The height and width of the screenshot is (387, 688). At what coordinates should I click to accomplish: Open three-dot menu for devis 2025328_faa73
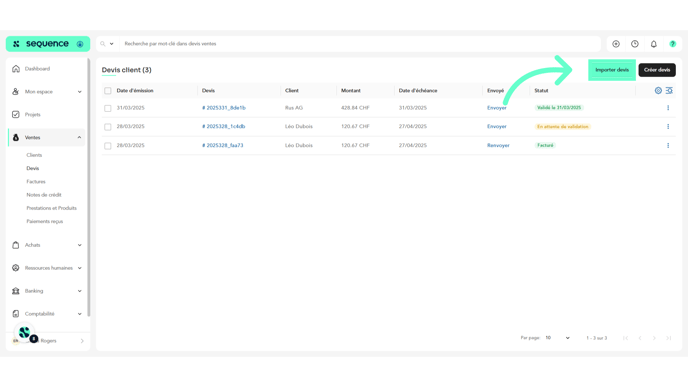668,146
